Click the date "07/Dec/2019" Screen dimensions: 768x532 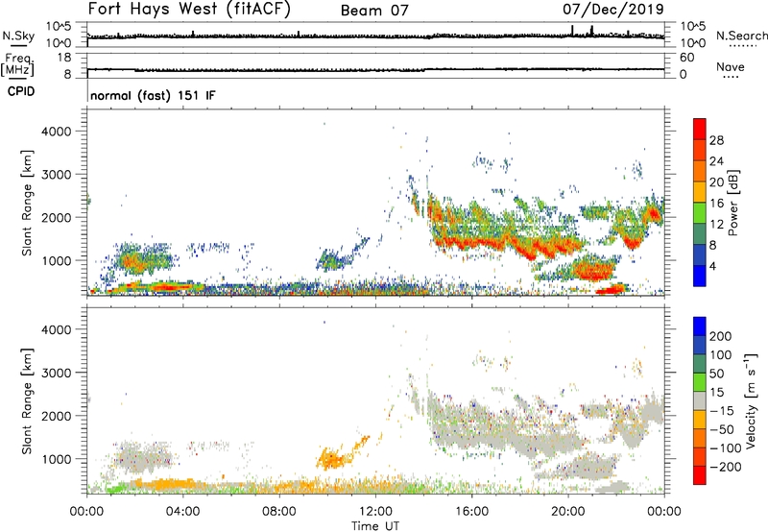pyautogui.click(x=613, y=9)
